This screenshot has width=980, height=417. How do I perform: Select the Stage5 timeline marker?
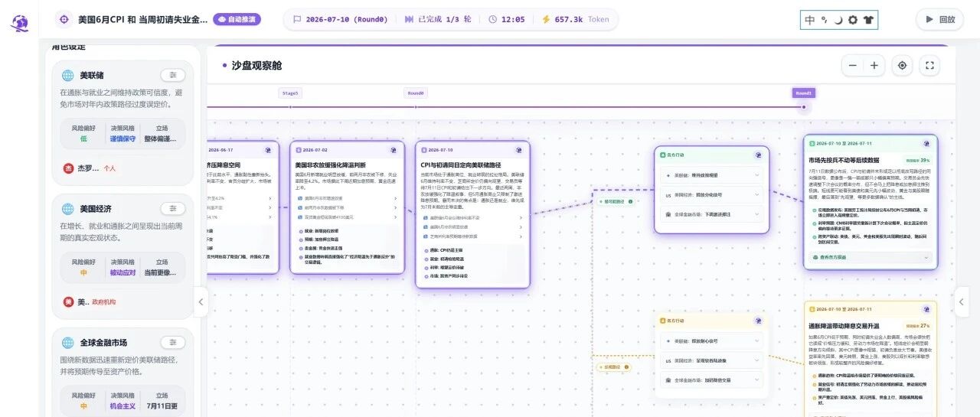[x=290, y=93]
